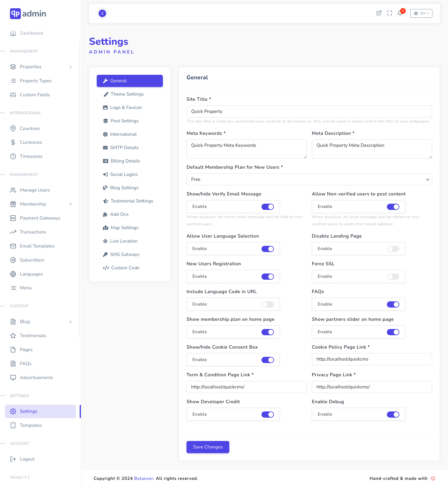The image size is (448, 487).
Task: Open the General settings tab
Action: click(130, 81)
